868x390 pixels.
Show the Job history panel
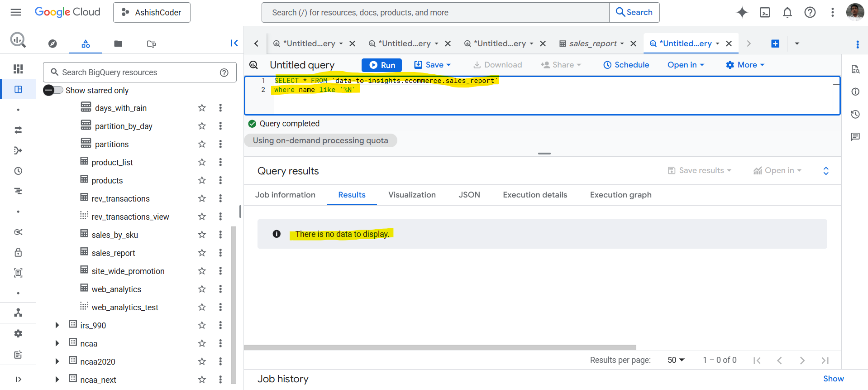pyautogui.click(x=833, y=379)
